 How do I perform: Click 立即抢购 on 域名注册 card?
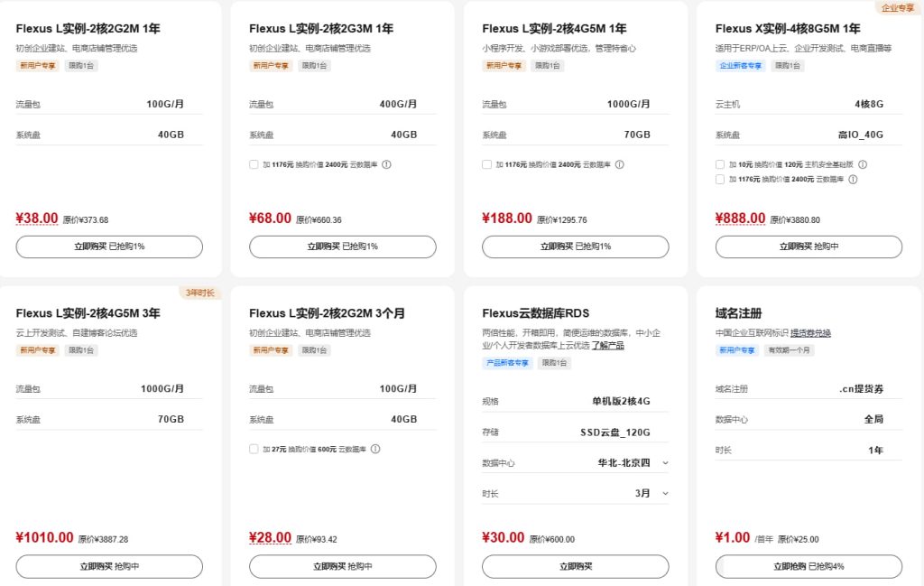[808, 567]
